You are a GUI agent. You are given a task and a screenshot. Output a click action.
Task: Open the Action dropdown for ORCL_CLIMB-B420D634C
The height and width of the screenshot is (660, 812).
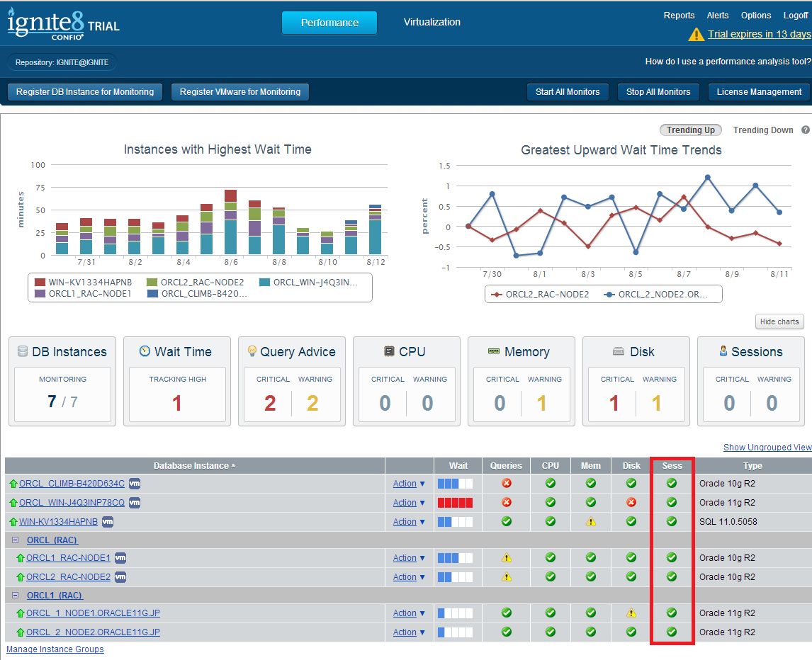[409, 484]
